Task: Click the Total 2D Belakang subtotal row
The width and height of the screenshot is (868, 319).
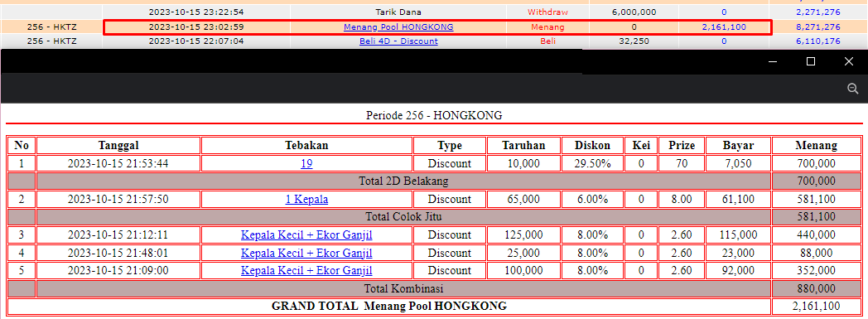Action: tap(403, 181)
